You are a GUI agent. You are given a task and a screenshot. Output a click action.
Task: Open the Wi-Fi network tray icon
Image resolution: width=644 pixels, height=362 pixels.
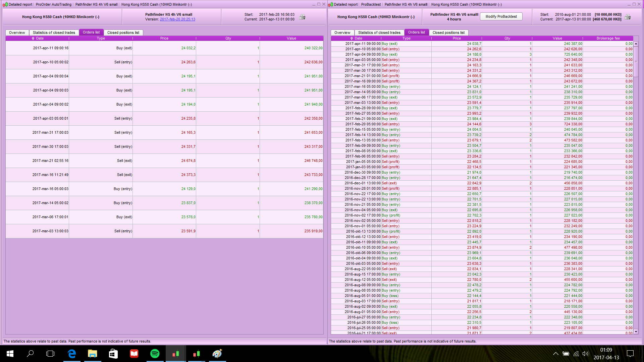coord(576,354)
